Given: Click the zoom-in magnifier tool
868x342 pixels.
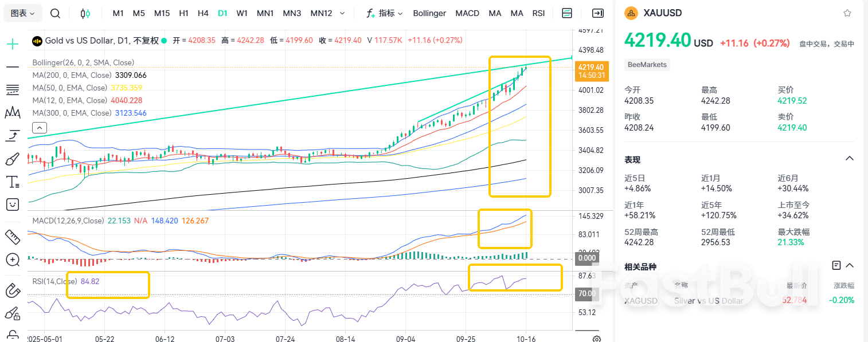Looking at the screenshot, I should click(x=13, y=260).
